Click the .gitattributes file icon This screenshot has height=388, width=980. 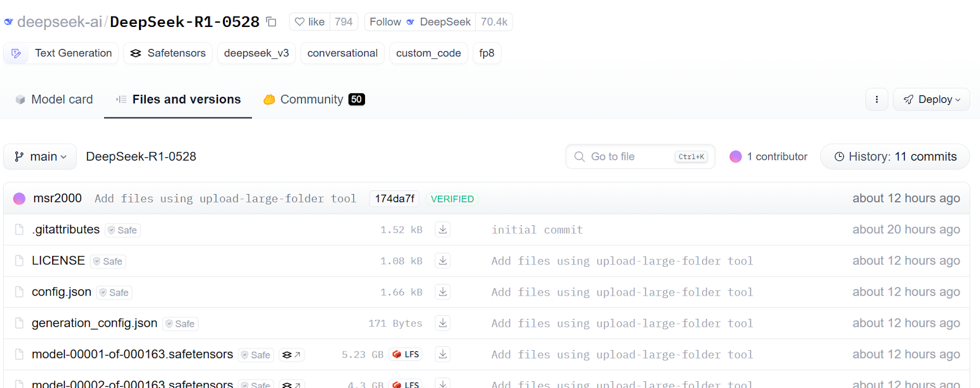pos(19,229)
